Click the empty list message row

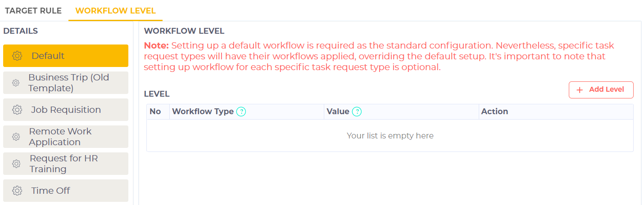(390, 135)
